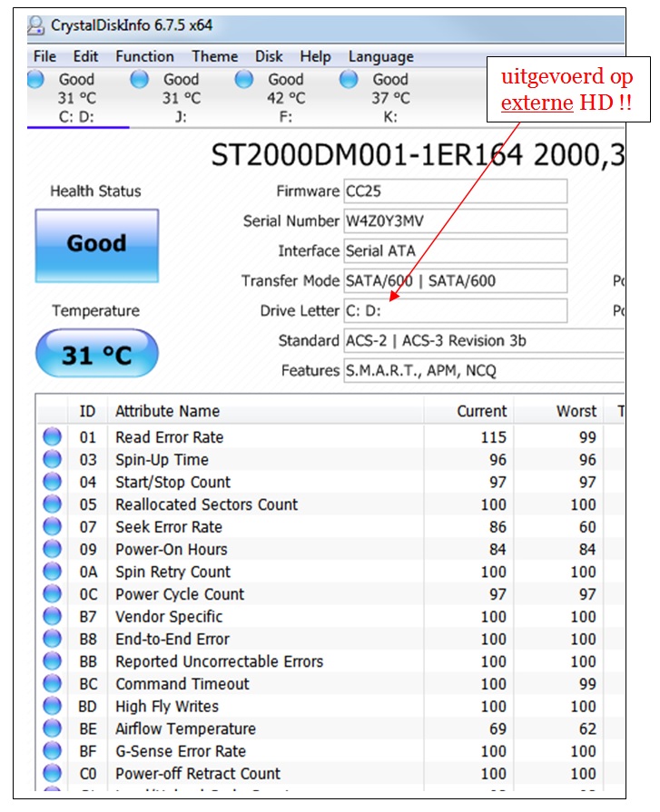Click the Firmware field CC25
This screenshot has height=812, width=660.
click(x=456, y=191)
